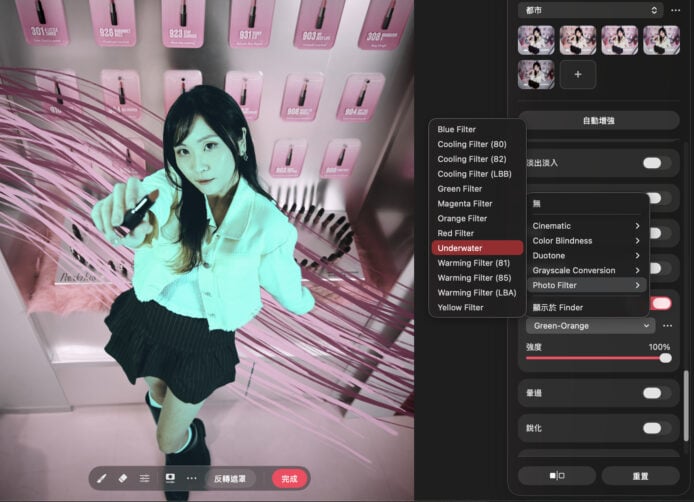
Task: Open the Green-Orange LUT dropdown
Action: click(590, 325)
